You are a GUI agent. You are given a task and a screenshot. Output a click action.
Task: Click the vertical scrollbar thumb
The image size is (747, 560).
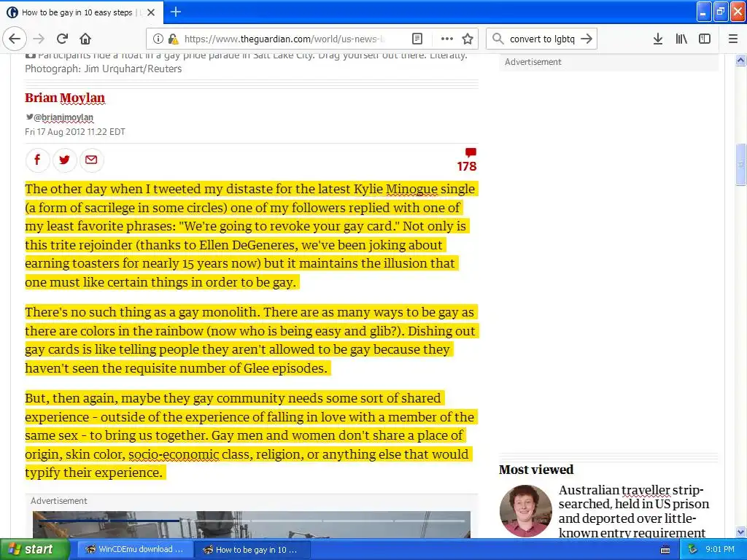[740, 164]
